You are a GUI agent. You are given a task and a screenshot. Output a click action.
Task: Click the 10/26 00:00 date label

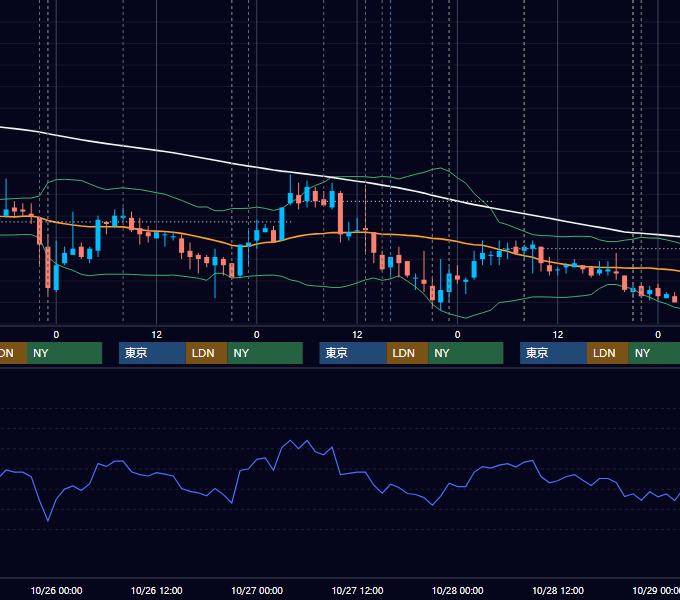(56, 590)
